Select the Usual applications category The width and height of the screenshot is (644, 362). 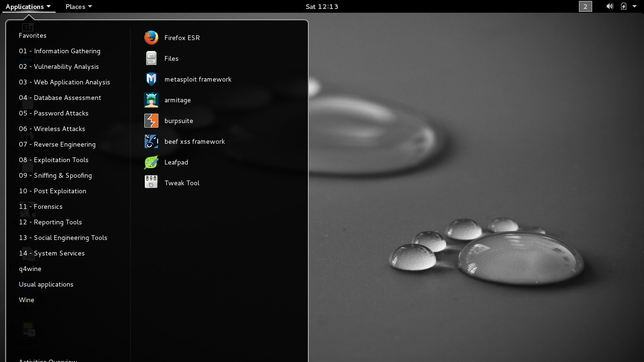tap(46, 284)
